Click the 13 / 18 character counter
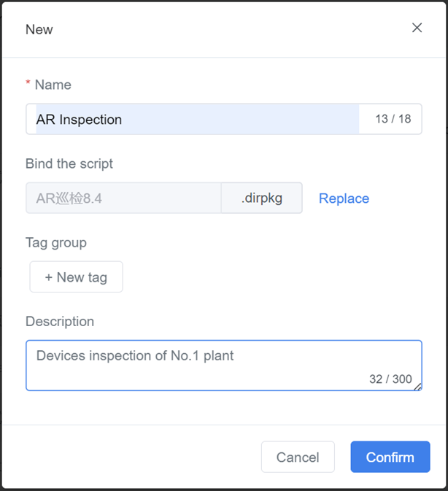This screenshot has height=491, width=448. coord(393,119)
